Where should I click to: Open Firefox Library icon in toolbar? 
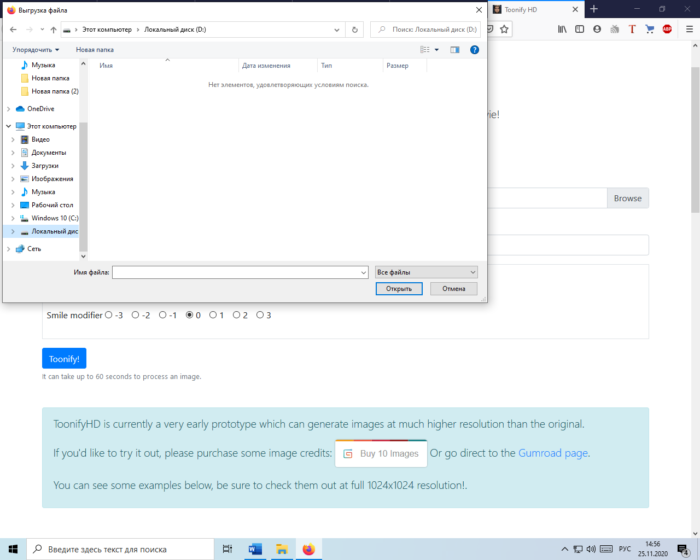coord(563,30)
